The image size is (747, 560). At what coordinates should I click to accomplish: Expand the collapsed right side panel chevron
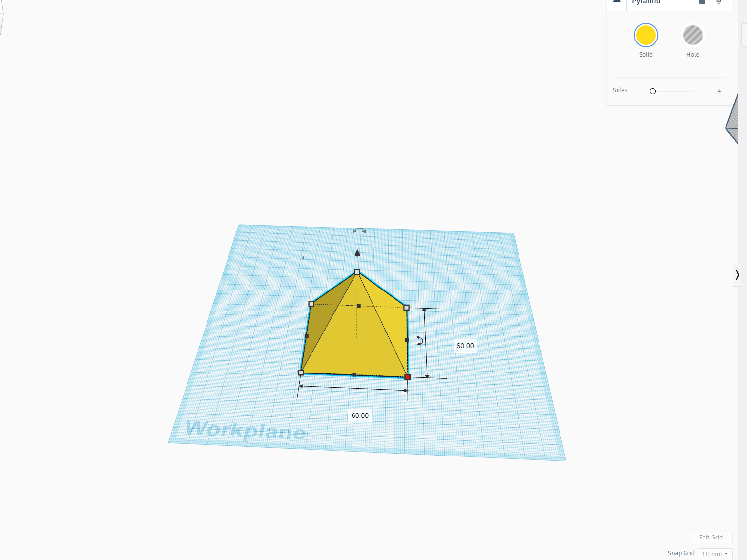click(x=737, y=275)
